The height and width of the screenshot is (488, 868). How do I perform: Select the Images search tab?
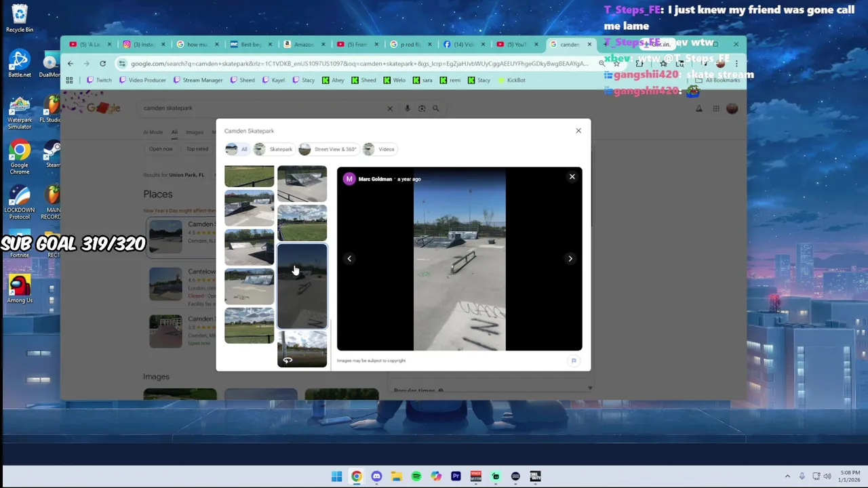pyautogui.click(x=195, y=132)
